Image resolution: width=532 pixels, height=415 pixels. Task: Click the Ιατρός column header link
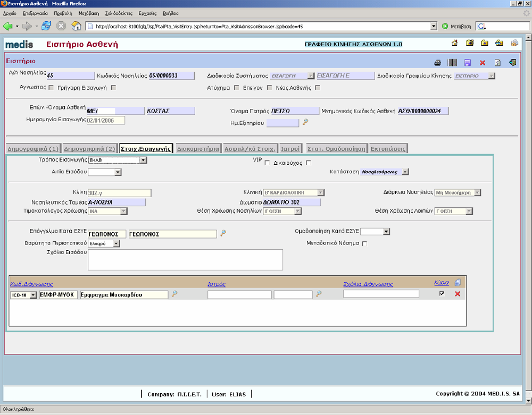point(217,284)
